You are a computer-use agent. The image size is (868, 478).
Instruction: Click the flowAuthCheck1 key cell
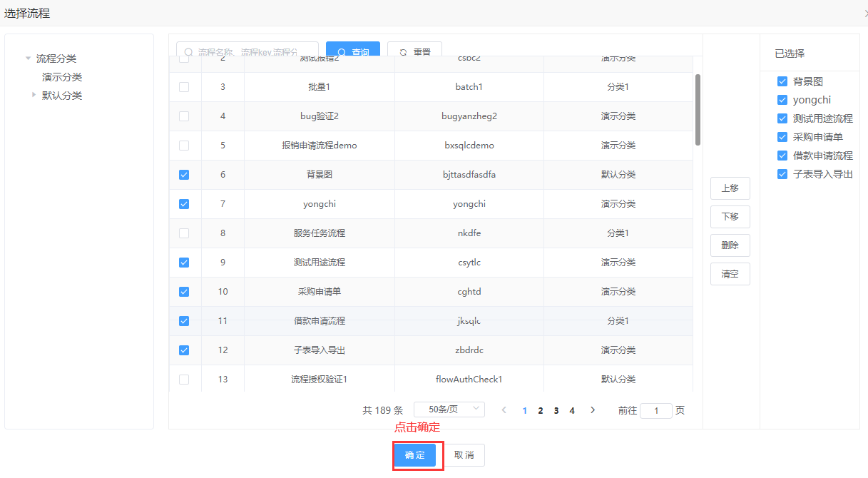[469, 380]
